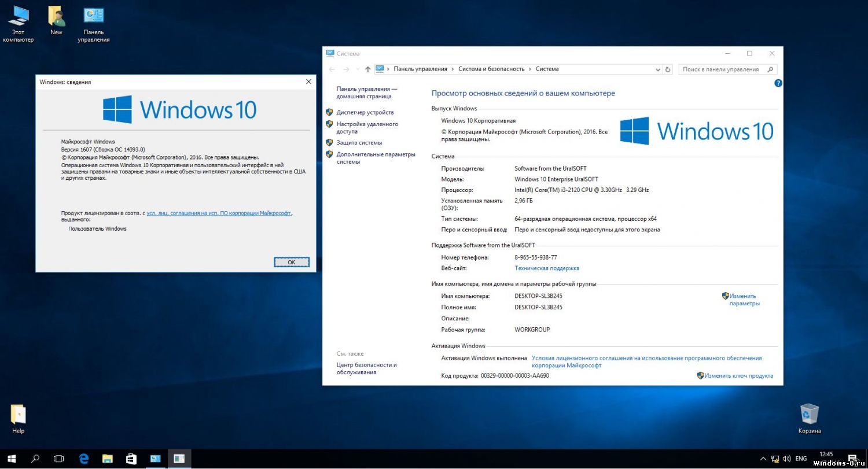
Task: Open Task View from the taskbar
Action: [x=58, y=459]
